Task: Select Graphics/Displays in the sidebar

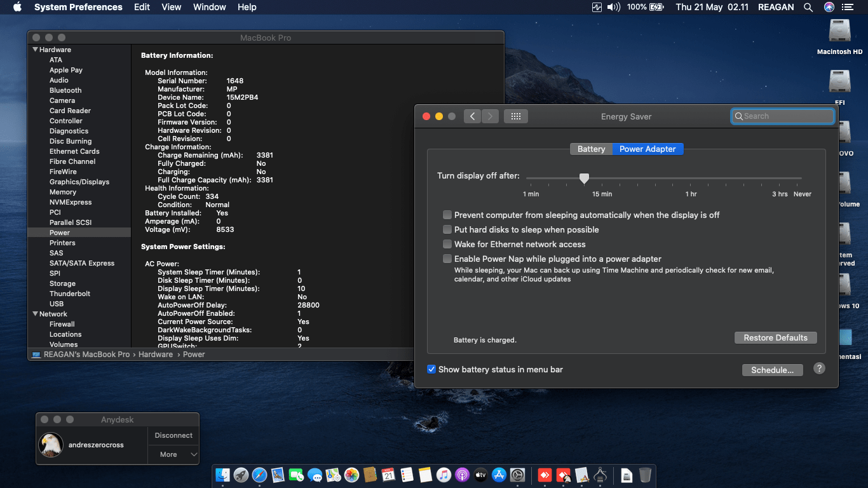Action: 79,182
